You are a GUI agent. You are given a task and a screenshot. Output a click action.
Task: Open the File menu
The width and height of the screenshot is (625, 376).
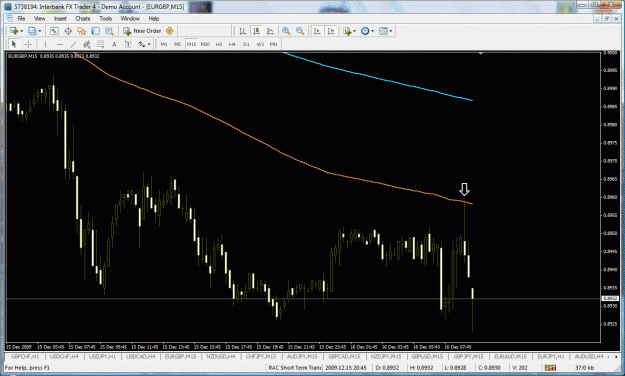(x=21, y=19)
